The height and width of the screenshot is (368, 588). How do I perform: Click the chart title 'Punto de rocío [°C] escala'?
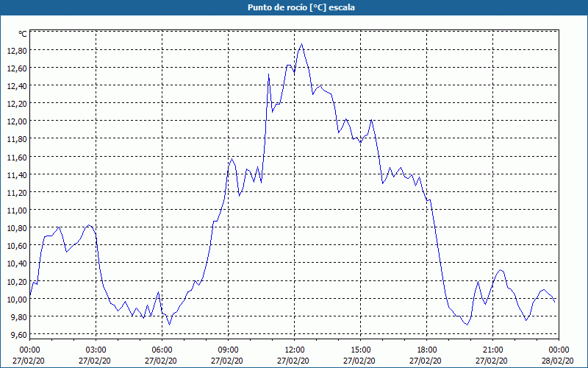click(x=301, y=7)
